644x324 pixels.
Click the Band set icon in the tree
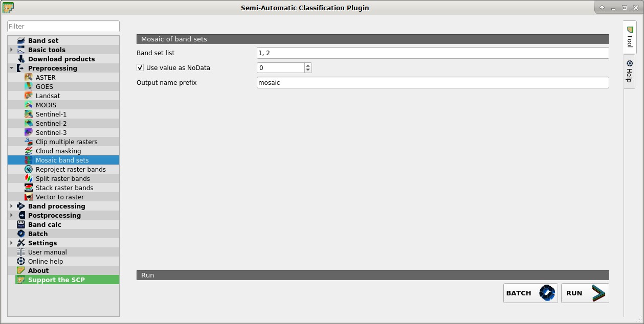pyautogui.click(x=21, y=40)
